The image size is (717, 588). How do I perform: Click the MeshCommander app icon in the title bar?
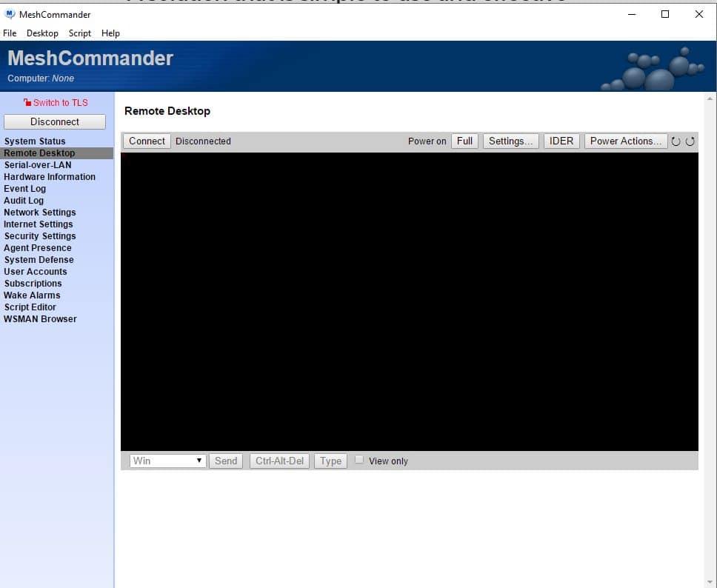[7, 13]
